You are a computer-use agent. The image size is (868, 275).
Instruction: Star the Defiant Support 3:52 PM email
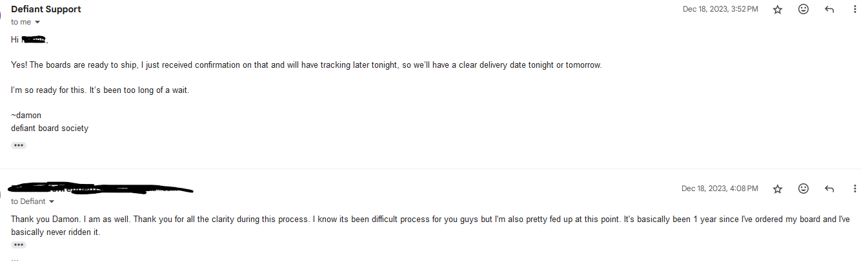pos(778,10)
